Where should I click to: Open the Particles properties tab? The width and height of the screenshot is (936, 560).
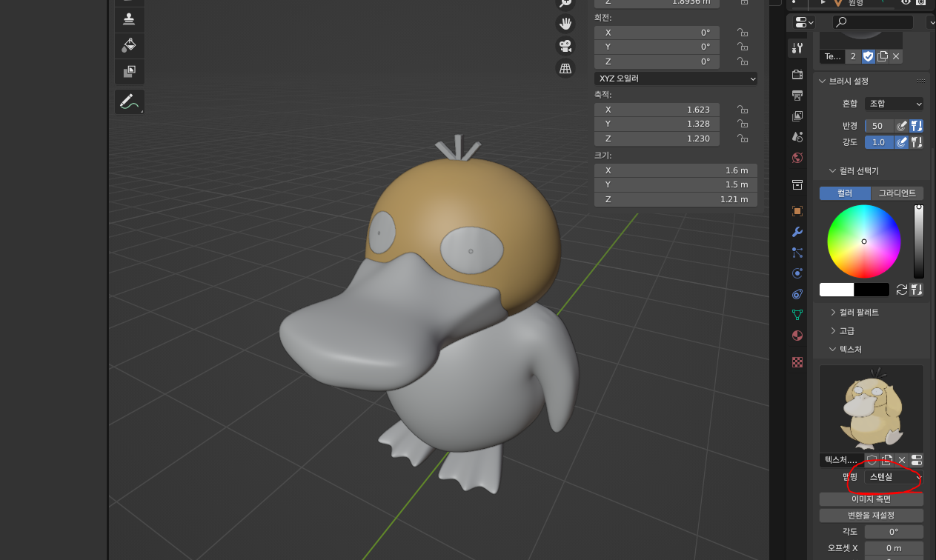tap(797, 252)
